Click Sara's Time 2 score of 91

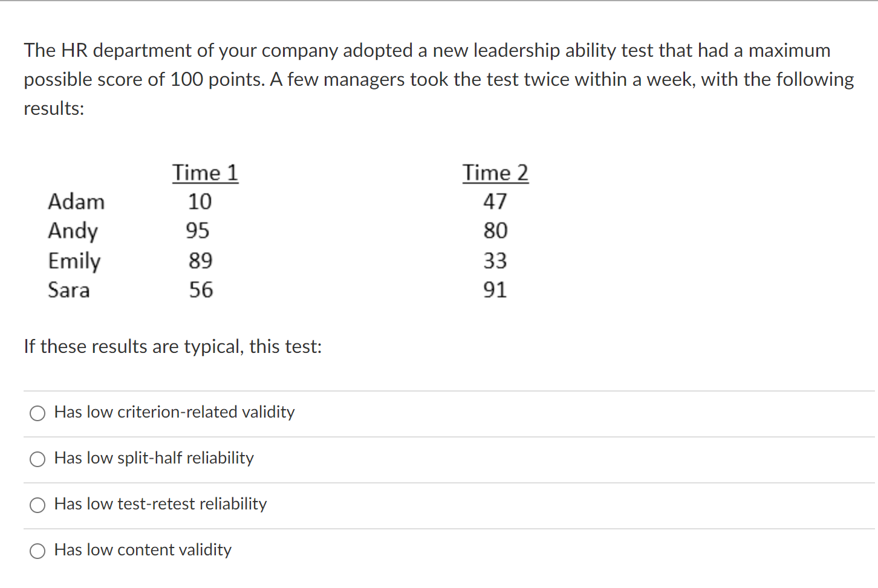click(x=496, y=290)
